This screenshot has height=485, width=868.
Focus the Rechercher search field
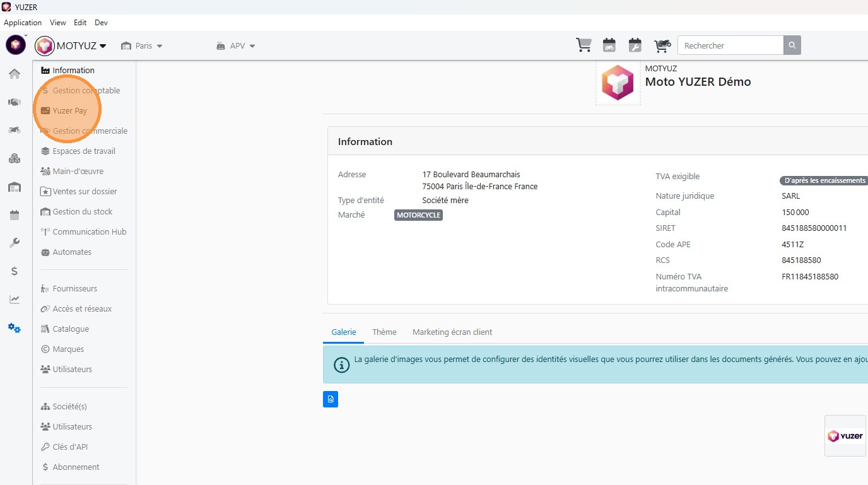(x=730, y=45)
